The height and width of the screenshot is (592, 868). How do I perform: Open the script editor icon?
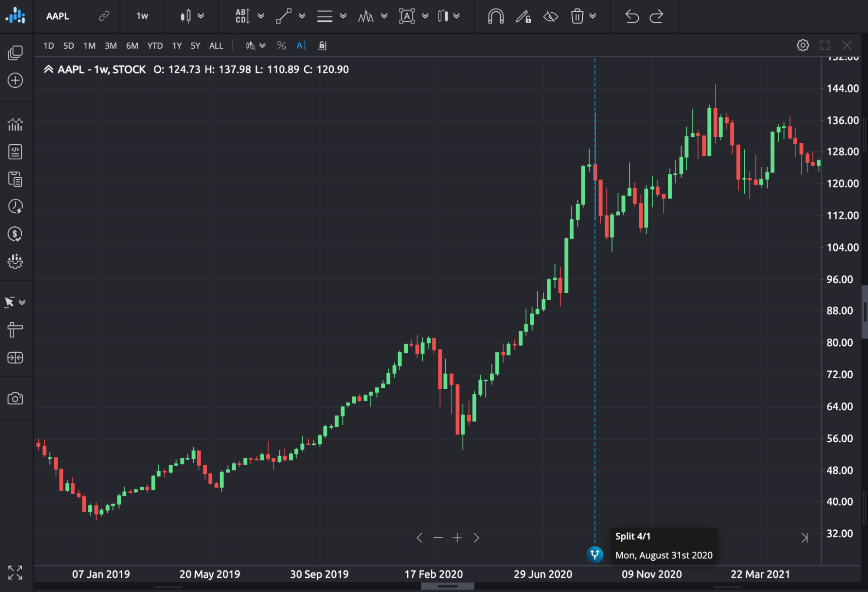pos(15,152)
